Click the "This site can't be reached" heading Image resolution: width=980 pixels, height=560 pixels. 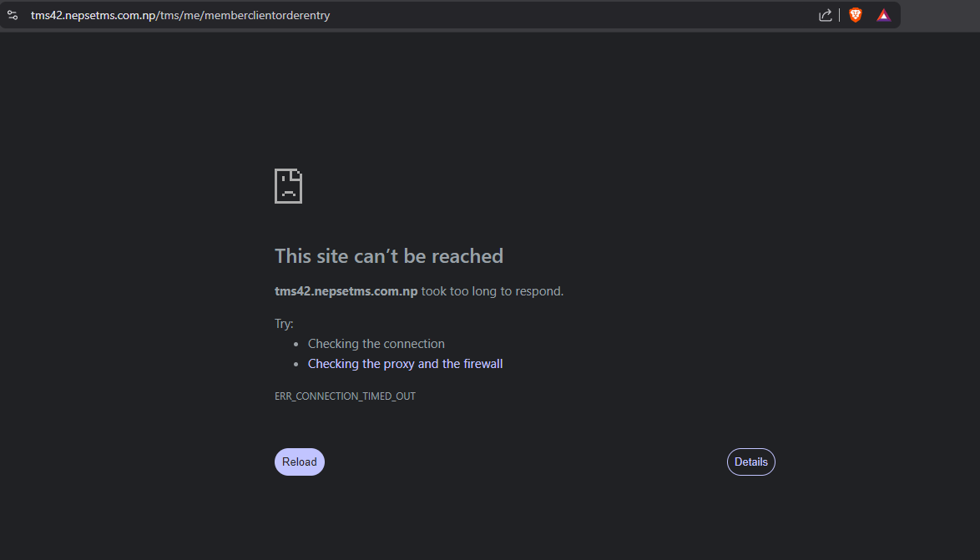(x=388, y=256)
